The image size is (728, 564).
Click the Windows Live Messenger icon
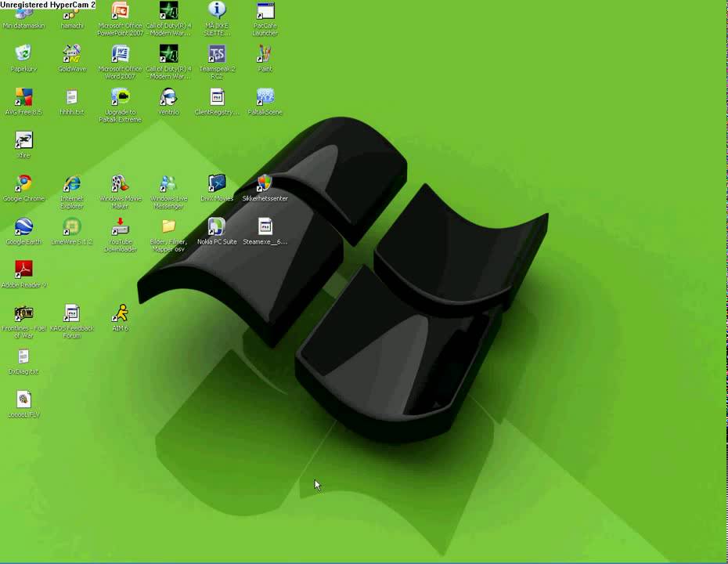[x=168, y=184]
